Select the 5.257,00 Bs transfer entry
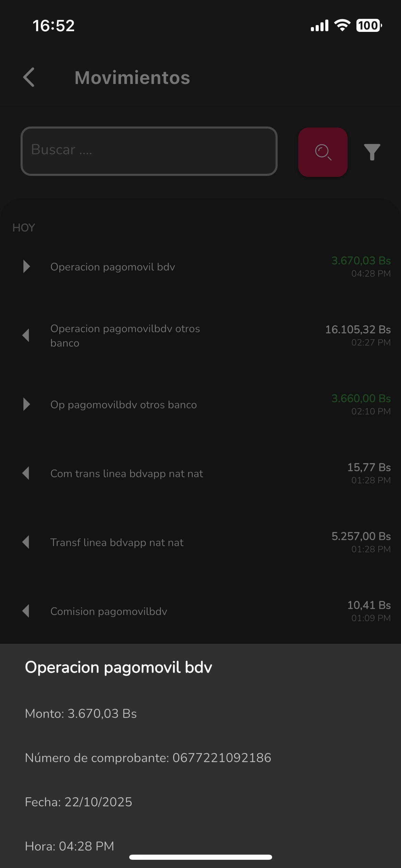The width and height of the screenshot is (401, 868). [x=361, y=536]
